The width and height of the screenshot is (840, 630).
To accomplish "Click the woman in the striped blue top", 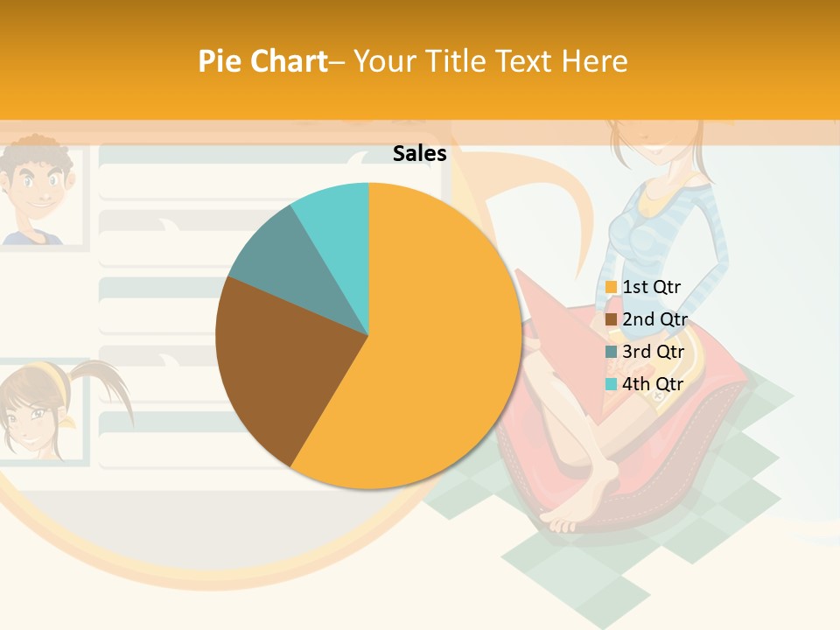I will pos(665,227).
